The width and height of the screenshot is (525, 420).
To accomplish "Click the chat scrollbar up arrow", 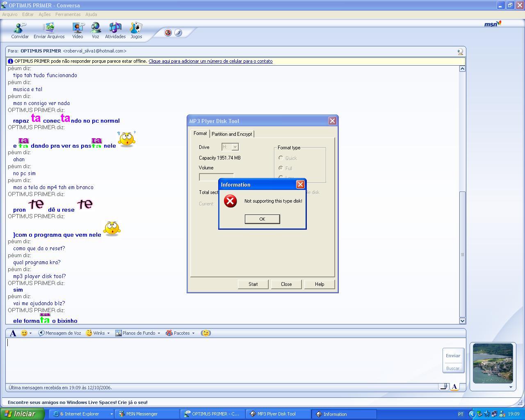I will [x=462, y=68].
